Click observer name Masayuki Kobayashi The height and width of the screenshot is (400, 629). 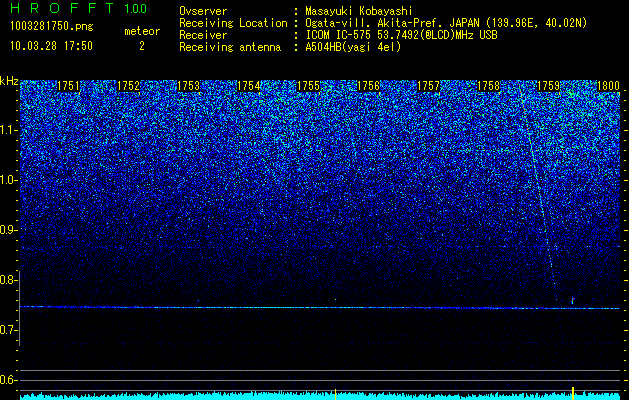tap(359, 11)
